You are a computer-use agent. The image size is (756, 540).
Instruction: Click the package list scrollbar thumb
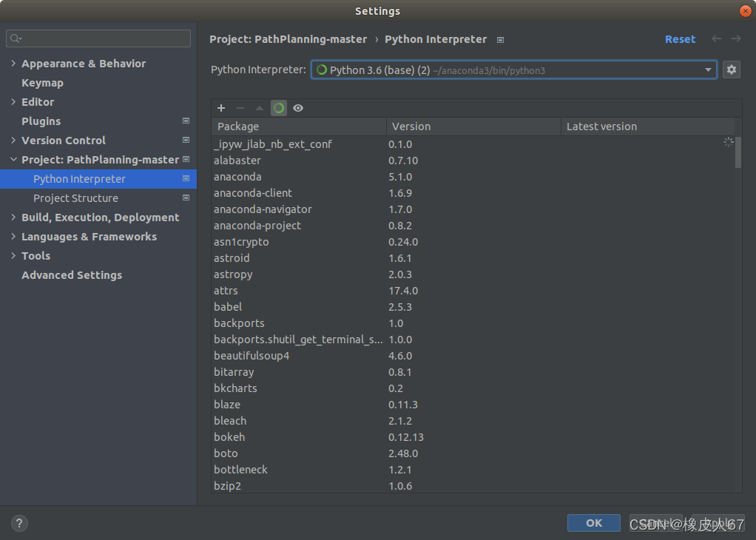click(738, 152)
